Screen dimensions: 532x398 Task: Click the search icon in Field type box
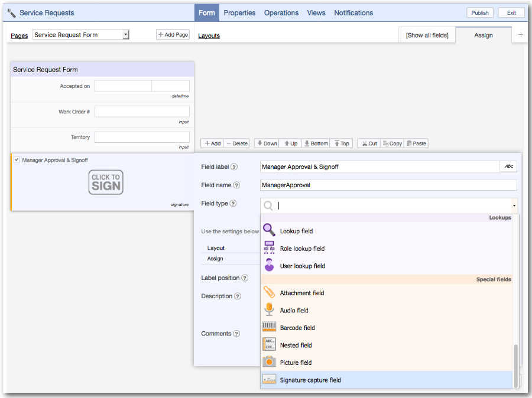tap(268, 205)
